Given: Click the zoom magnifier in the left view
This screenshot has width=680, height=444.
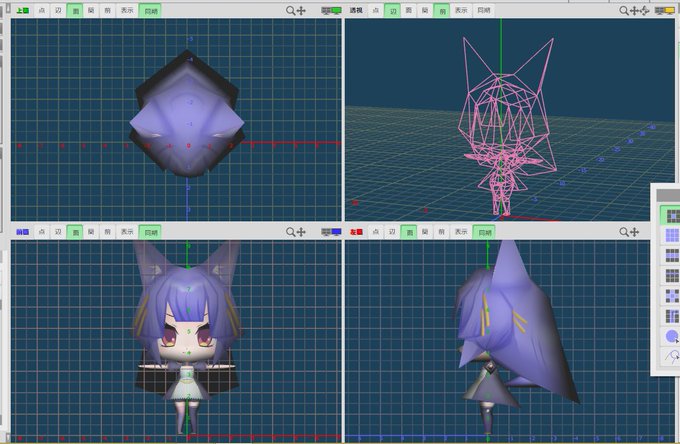Looking at the screenshot, I should [x=624, y=232].
